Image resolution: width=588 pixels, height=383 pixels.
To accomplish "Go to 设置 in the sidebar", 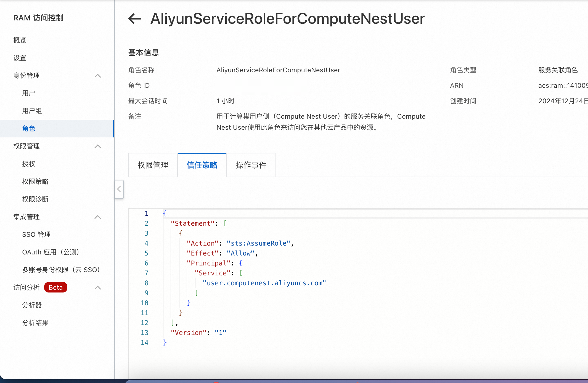I will (20, 58).
